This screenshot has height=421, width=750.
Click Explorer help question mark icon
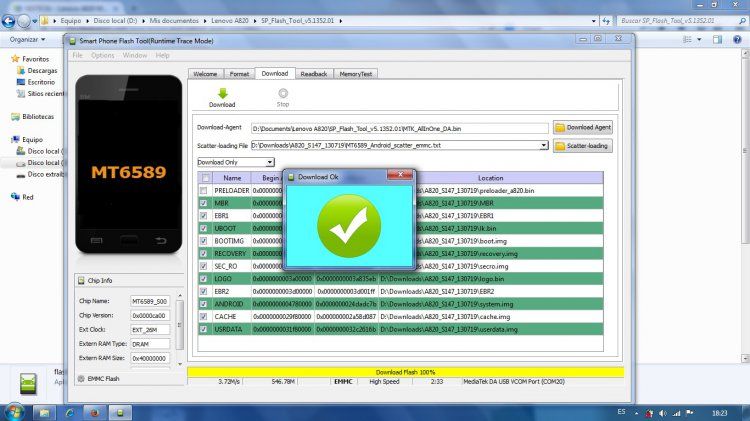pos(737,39)
